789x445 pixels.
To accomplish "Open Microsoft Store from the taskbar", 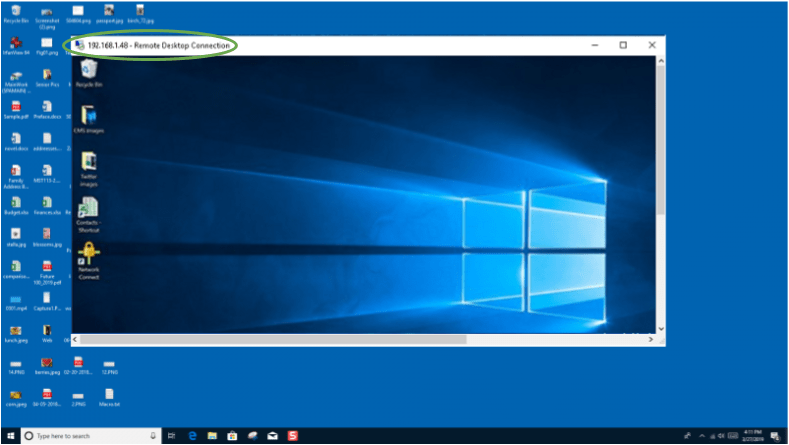I will (232, 436).
